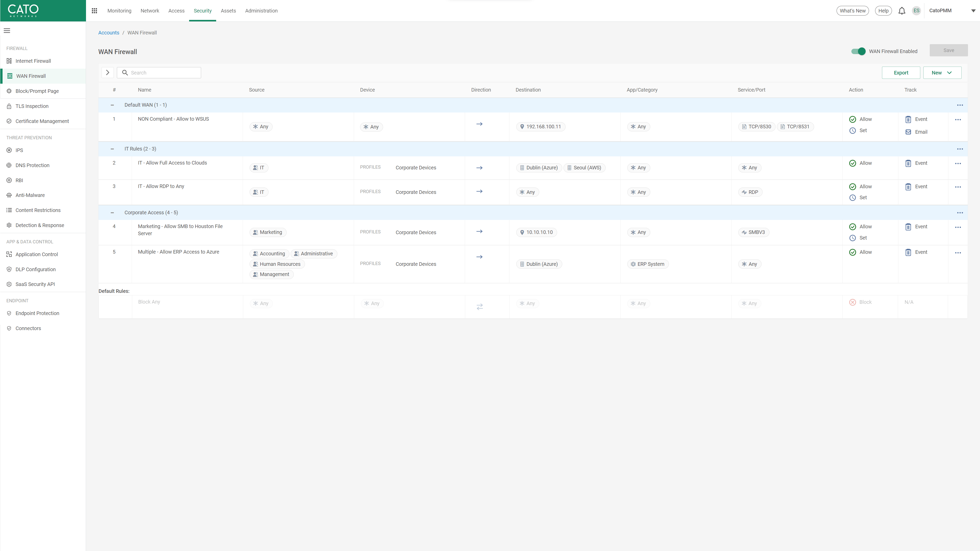Collapse the Corporate Access section

tap(112, 212)
